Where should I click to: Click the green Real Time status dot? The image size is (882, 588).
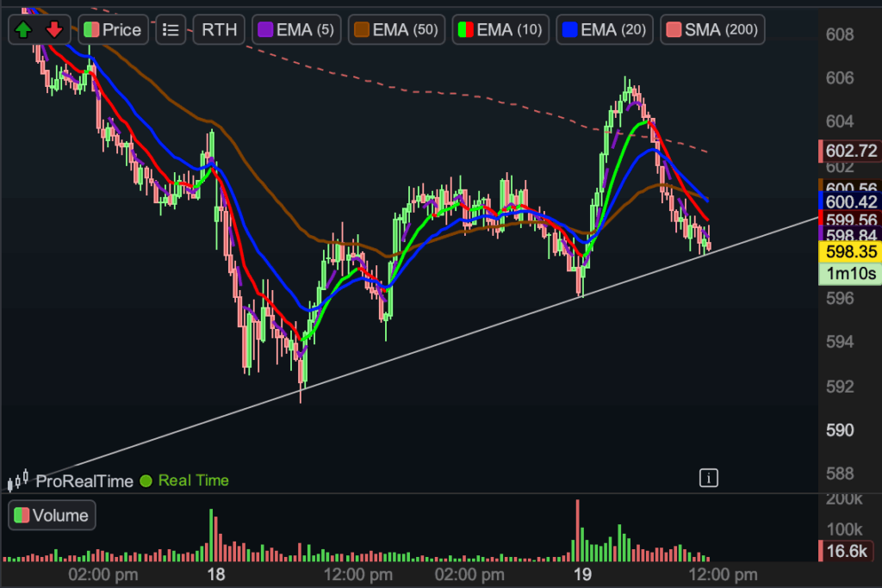pos(146,481)
